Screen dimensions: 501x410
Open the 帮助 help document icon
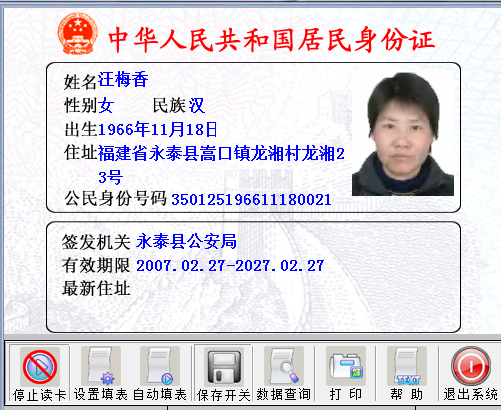click(407, 366)
